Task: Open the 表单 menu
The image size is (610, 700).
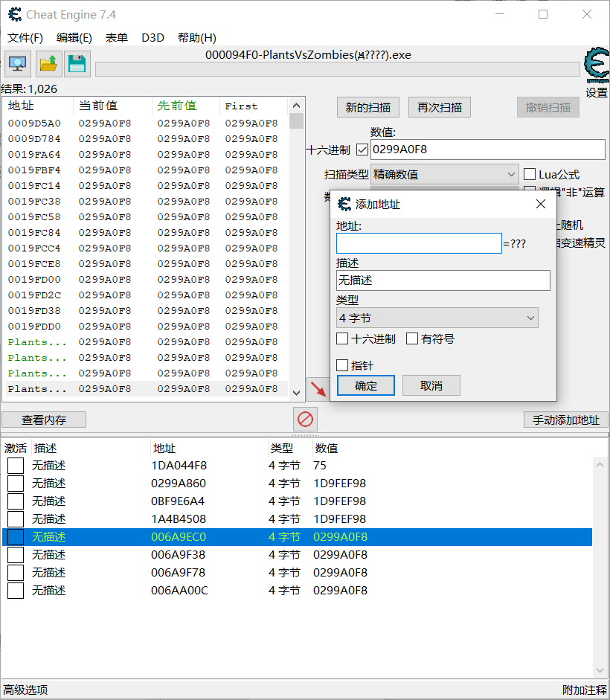Action: (117, 38)
